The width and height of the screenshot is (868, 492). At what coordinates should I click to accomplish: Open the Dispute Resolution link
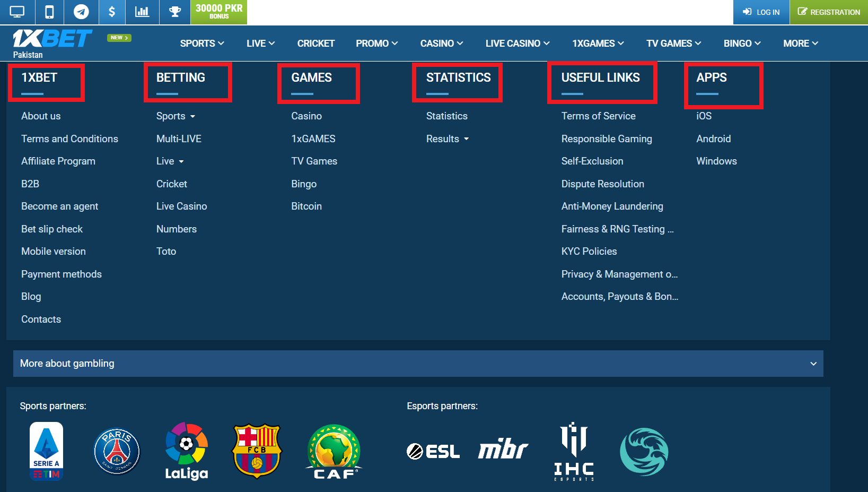point(603,184)
